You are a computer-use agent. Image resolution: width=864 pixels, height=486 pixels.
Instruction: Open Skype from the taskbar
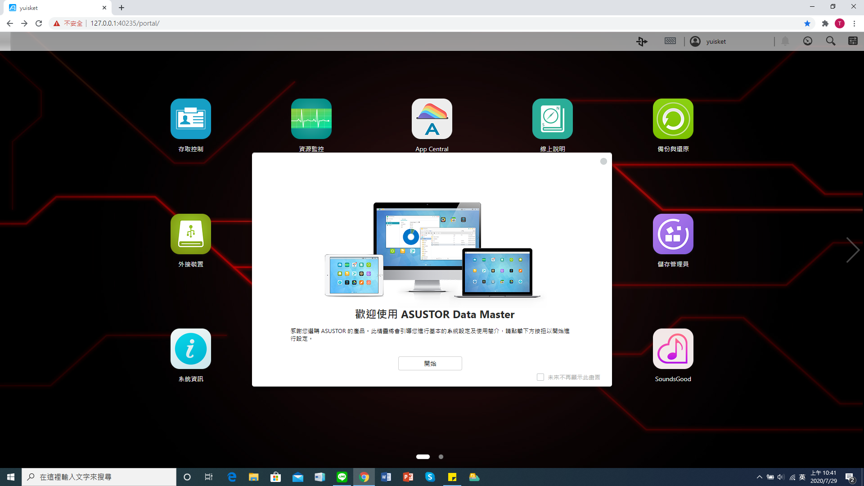430,477
